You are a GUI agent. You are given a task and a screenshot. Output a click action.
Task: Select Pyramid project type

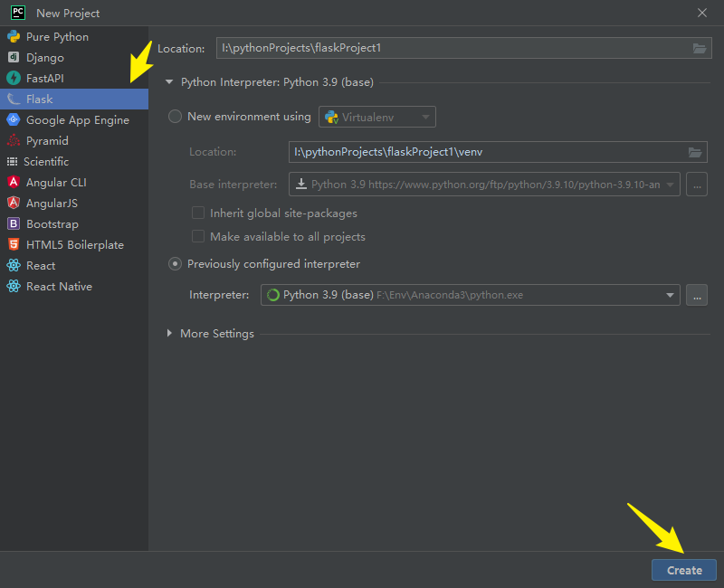pyautogui.click(x=74, y=140)
